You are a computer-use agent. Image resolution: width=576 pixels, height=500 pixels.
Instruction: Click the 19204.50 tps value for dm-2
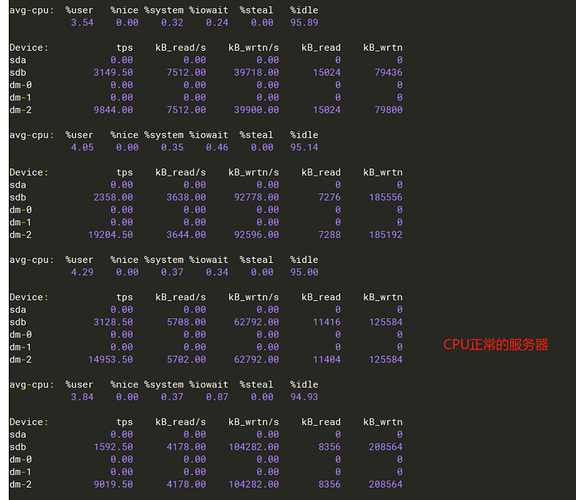coord(111,234)
